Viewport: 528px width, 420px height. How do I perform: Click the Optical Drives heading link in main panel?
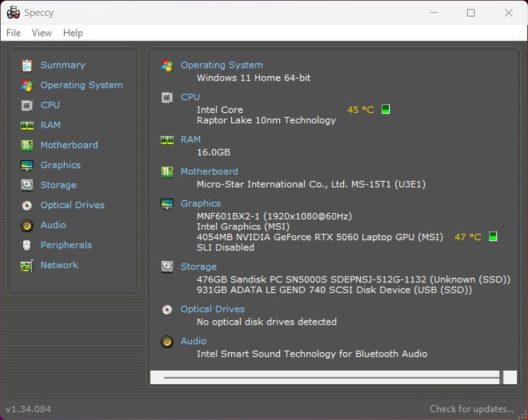pyautogui.click(x=212, y=309)
